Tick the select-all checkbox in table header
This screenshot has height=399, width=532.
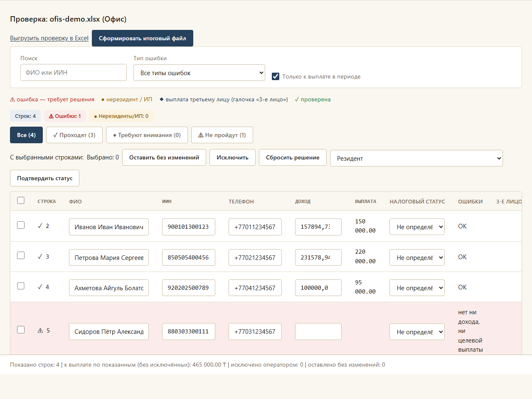tap(21, 201)
